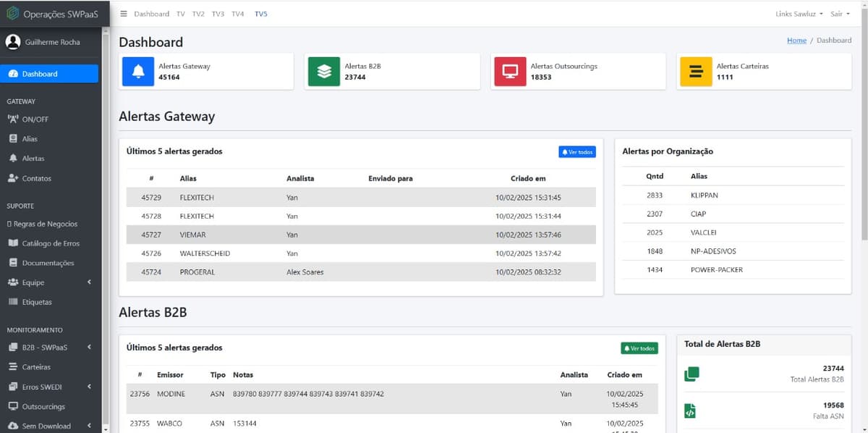Open the Dashboard top navigation item
The height and width of the screenshot is (433, 868).
click(152, 14)
